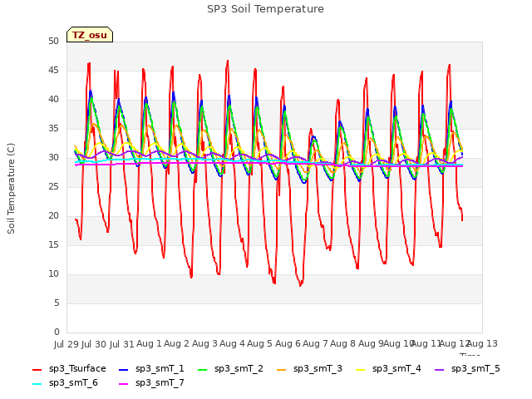Viewport: 532px width, 399px height.
Task: Toggle the sp3_Tsurface legend entry
Action: [69, 369]
